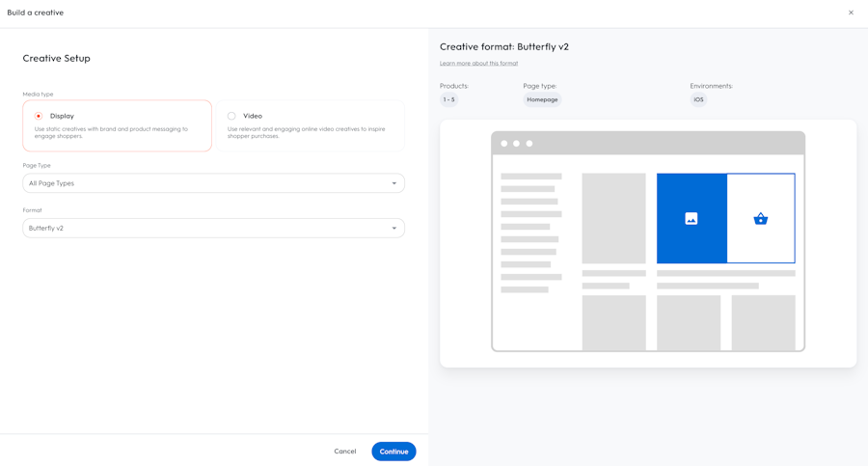Click the blue image panel in preview

[692, 218]
